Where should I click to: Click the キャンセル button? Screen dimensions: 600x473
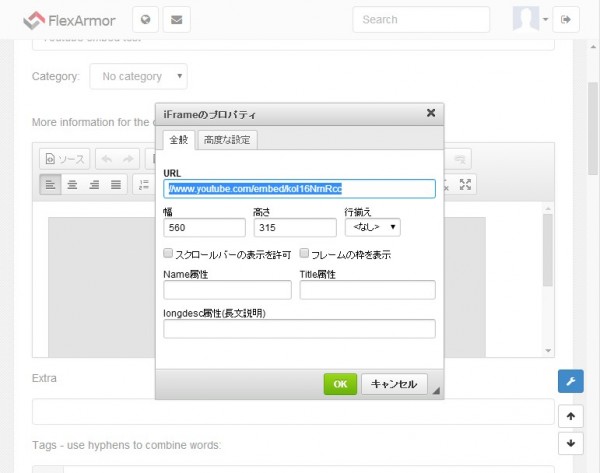393,384
